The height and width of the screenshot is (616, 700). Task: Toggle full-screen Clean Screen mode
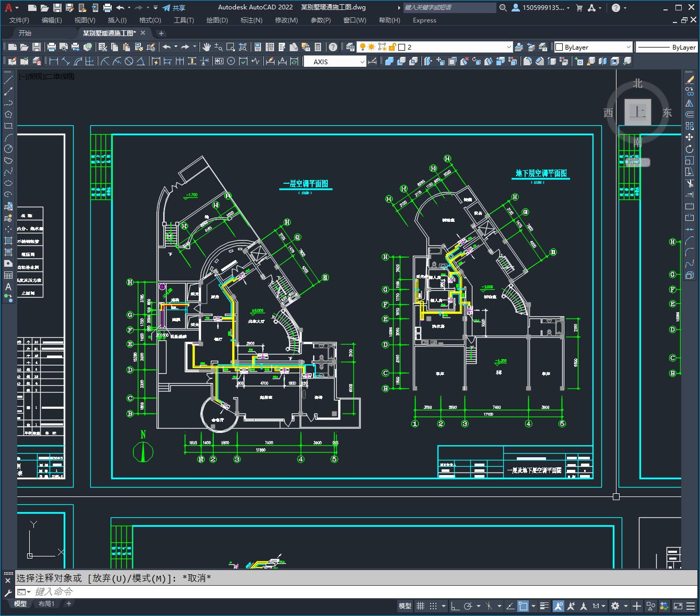(x=678, y=606)
